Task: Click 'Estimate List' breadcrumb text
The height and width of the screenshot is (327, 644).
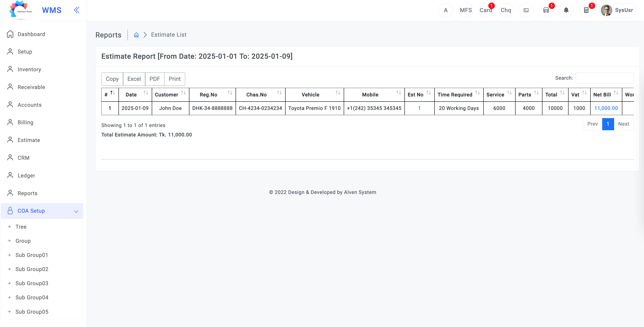Action: pyautogui.click(x=169, y=35)
